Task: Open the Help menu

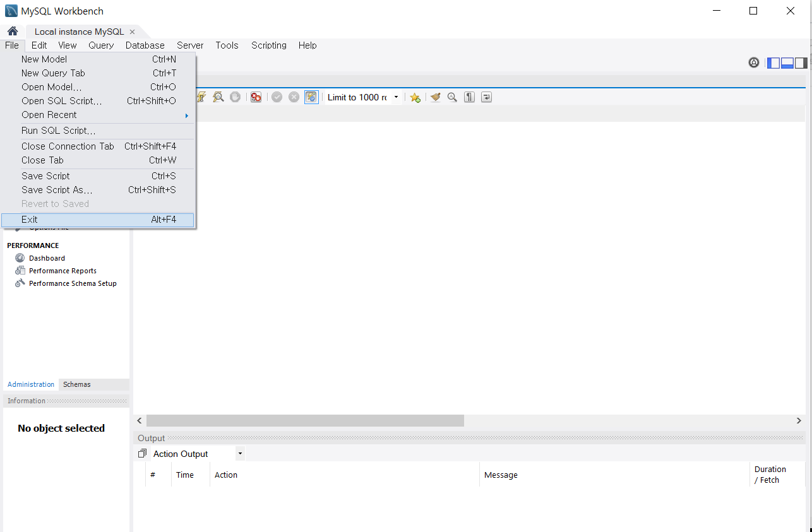Action: coord(307,45)
